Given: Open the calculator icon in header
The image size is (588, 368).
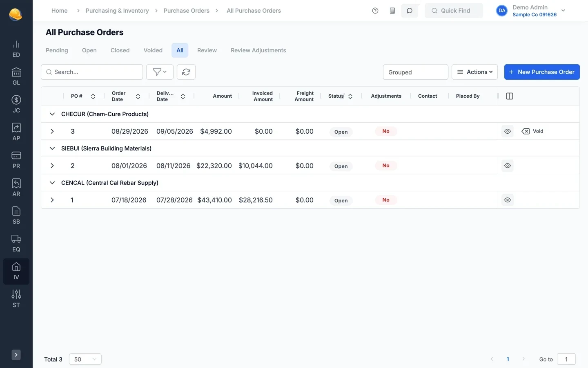Looking at the screenshot, I should coord(392,11).
